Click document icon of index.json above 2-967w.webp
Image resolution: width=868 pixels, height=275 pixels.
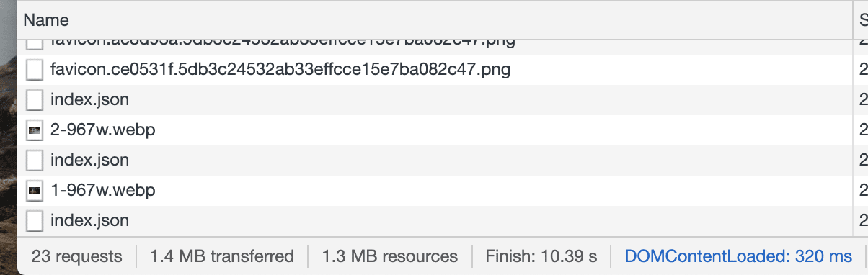[34, 100]
